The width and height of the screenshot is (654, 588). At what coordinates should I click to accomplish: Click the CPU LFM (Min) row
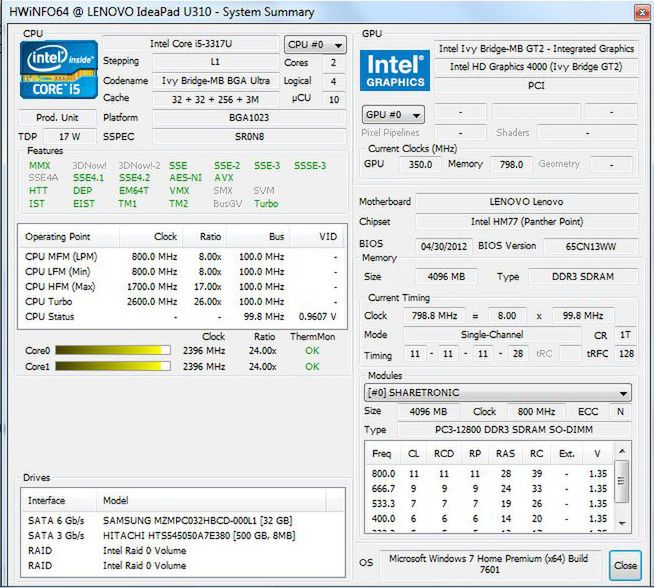tap(181, 271)
